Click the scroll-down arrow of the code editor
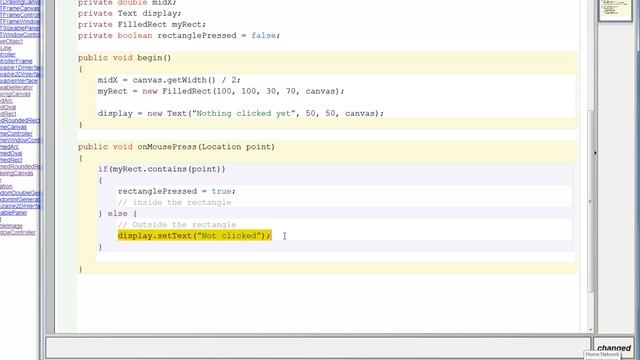Screen dimensions: 640x360 (590, 329)
